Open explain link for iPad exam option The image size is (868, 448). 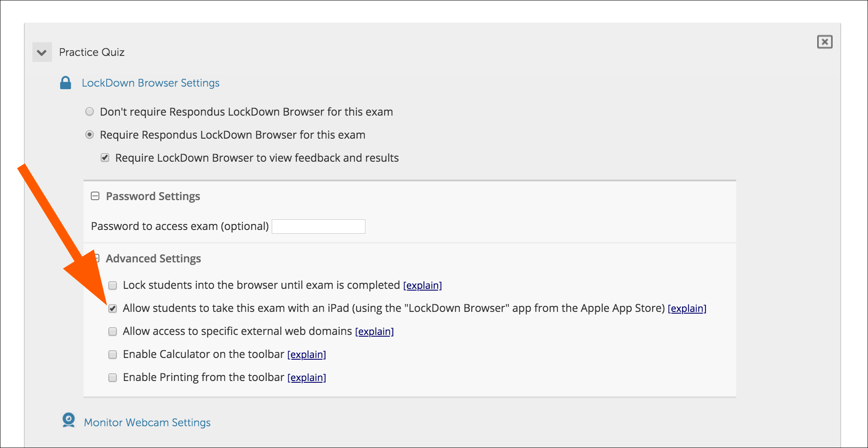tap(687, 308)
